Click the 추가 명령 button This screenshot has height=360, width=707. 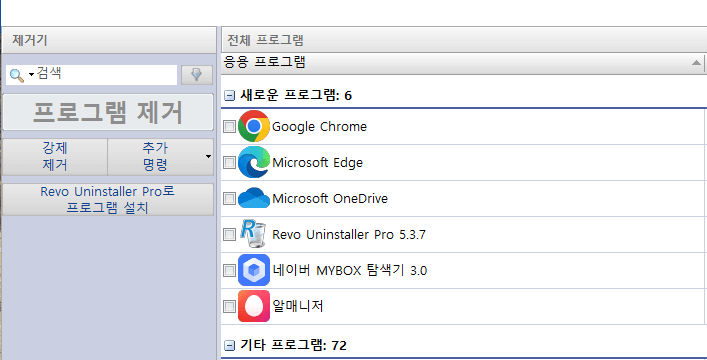(160, 157)
